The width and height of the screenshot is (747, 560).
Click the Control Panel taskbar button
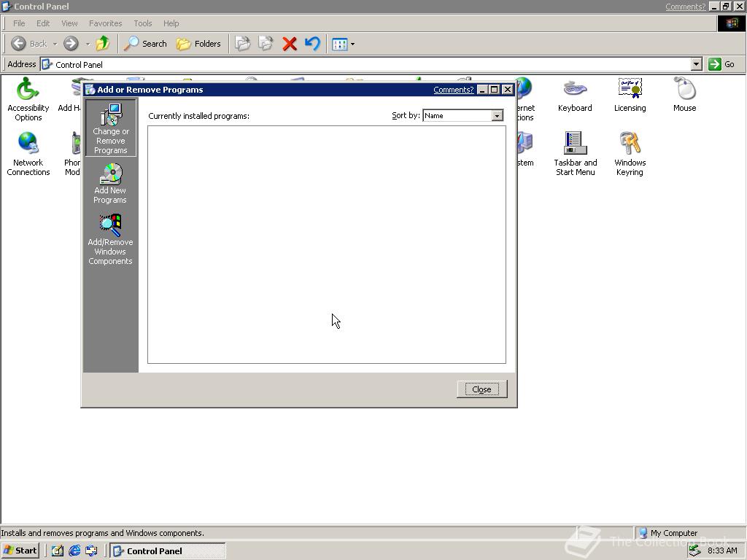pyautogui.click(x=168, y=551)
